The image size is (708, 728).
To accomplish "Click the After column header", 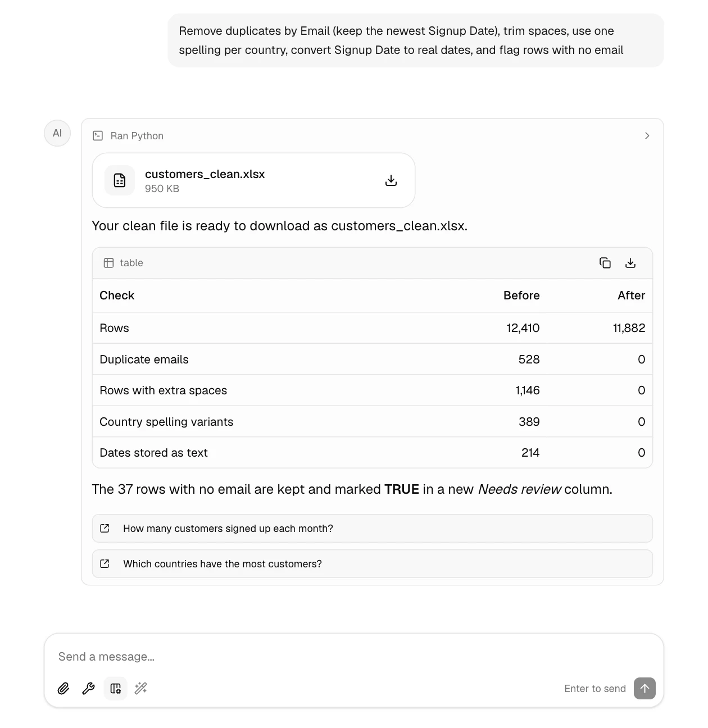I will pos(632,295).
